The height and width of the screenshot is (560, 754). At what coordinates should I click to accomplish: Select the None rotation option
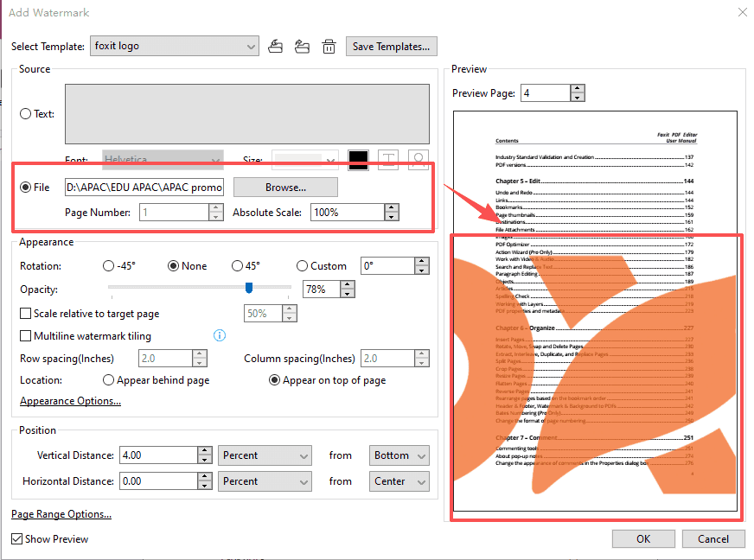173,266
